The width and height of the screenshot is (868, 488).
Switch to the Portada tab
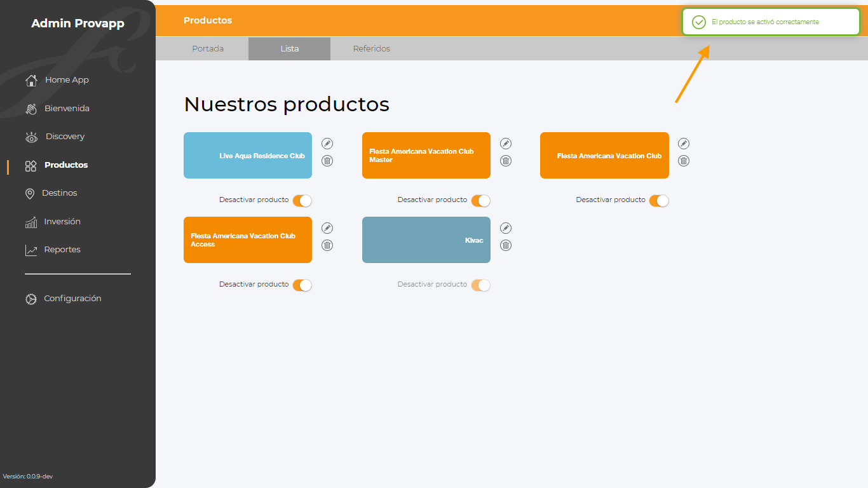pos(208,49)
